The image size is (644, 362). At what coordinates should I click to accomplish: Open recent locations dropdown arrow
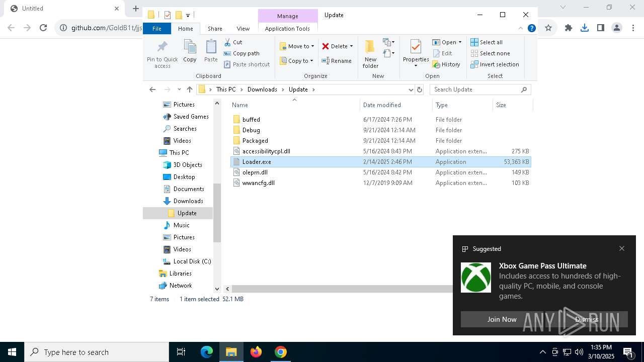tap(179, 89)
